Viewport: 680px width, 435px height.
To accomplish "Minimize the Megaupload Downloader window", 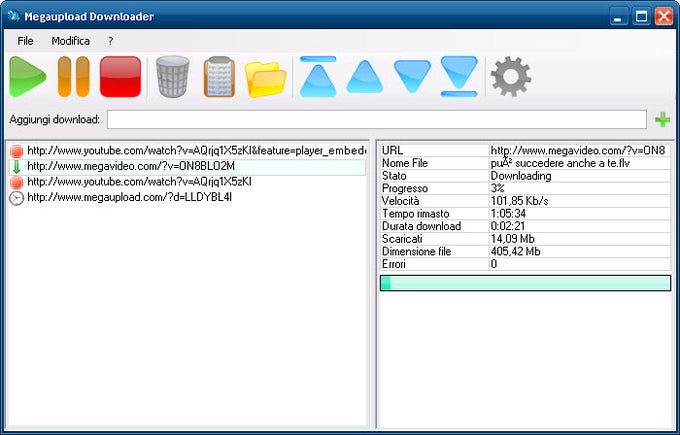I will (x=619, y=16).
